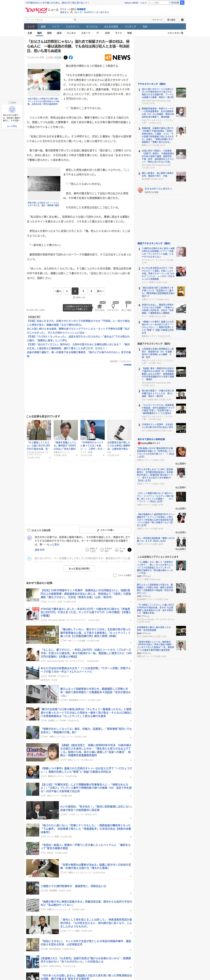Go to next page with 次へ

(100, 291)
